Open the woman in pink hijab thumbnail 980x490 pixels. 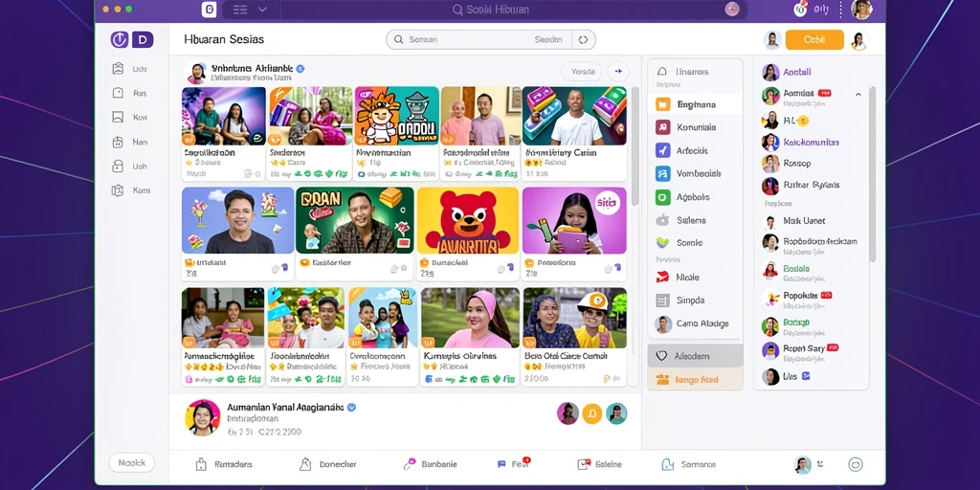tap(470, 318)
